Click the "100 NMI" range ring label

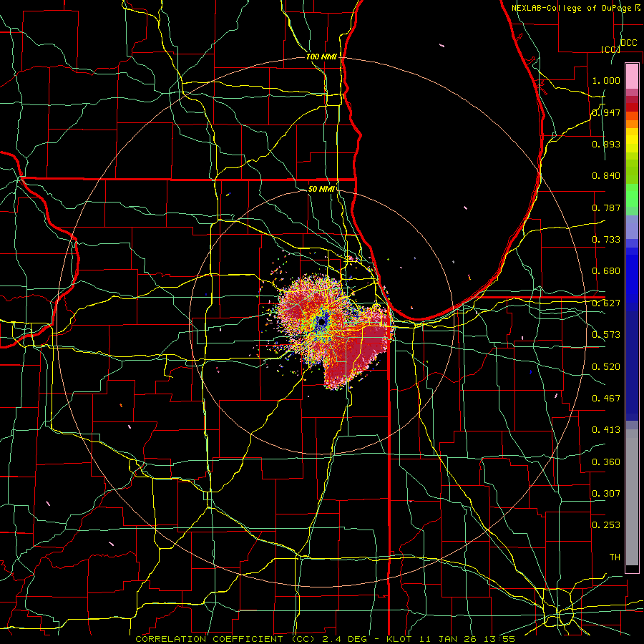[321, 57]
